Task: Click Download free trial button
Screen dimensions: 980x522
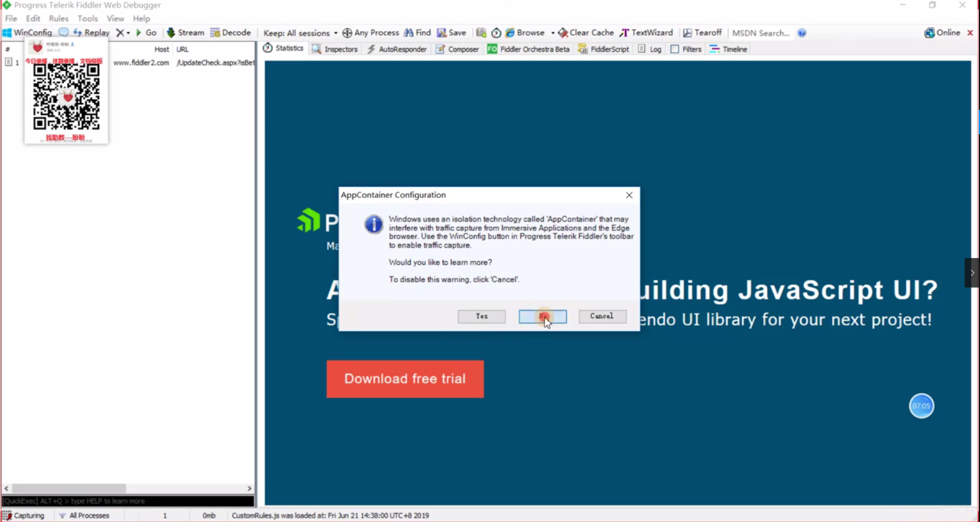Action: click(405, 379)
